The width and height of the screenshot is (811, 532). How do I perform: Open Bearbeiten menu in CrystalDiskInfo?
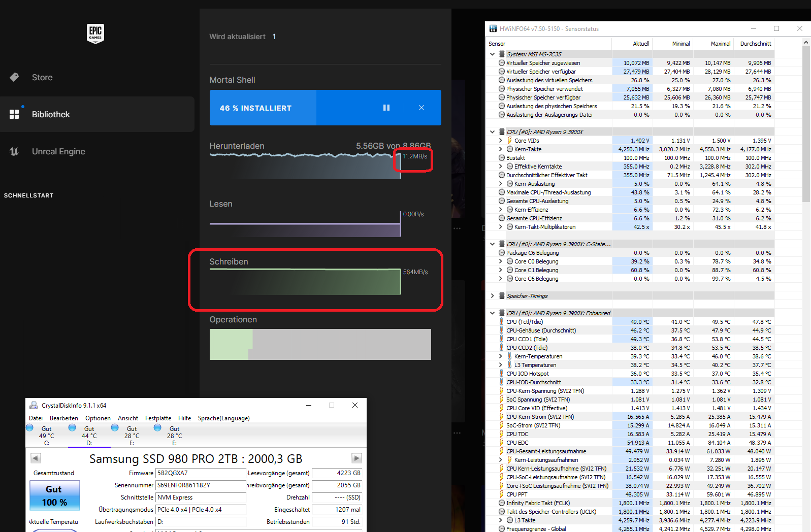64,418
